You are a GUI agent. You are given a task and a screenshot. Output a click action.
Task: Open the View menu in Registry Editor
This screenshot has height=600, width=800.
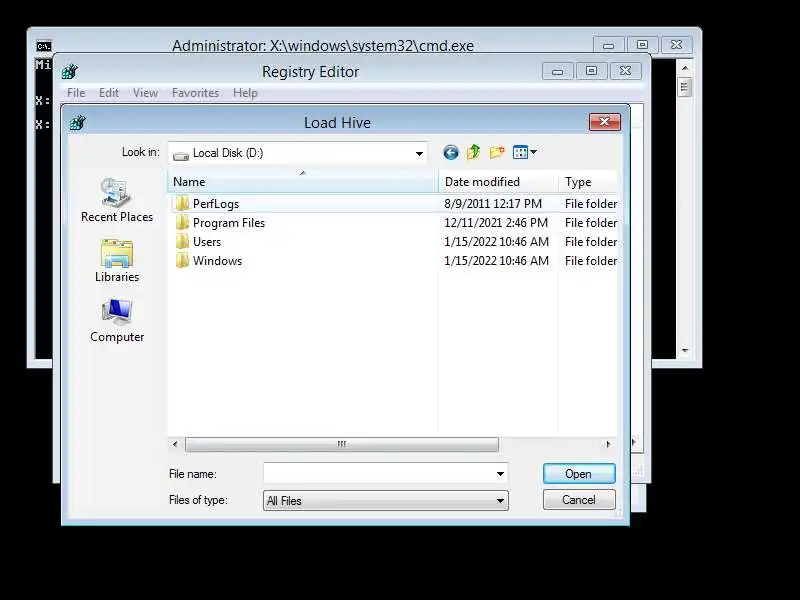[145, 93]
